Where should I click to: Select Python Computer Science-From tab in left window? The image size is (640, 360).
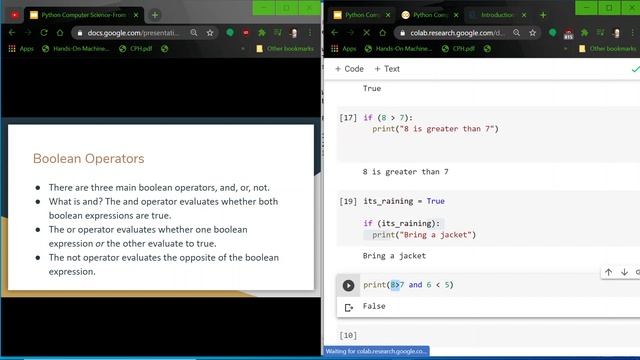(x=84, y=15)
